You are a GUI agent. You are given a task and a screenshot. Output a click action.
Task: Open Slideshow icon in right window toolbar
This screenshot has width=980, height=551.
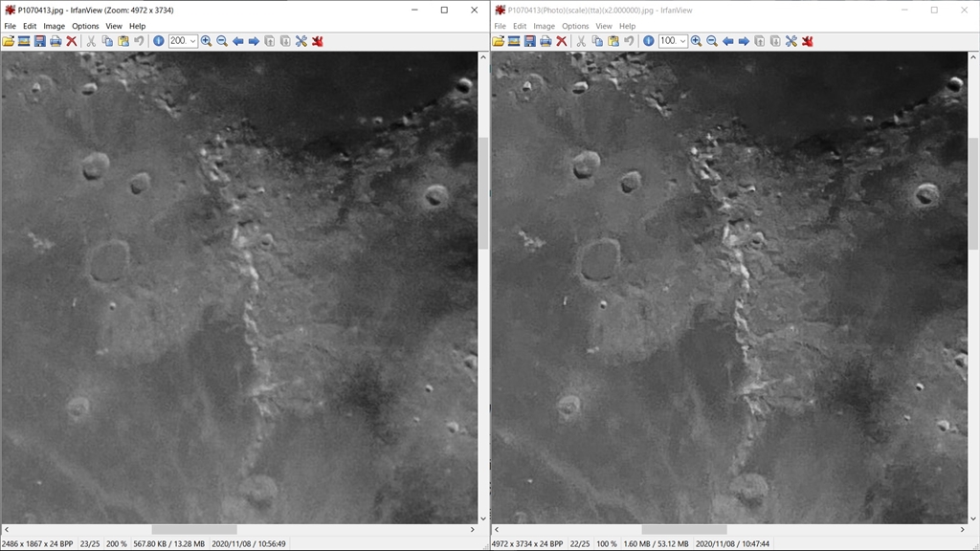tap(514, 41)
